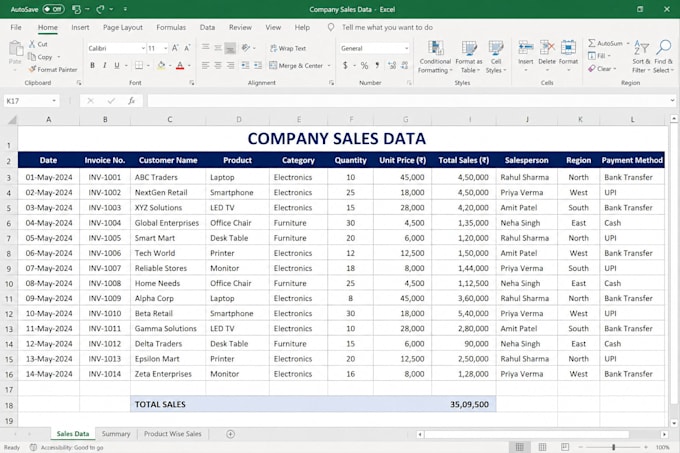Toggle Bold formatting
This screenshot has width=680, height=453.
coord(92,65)
